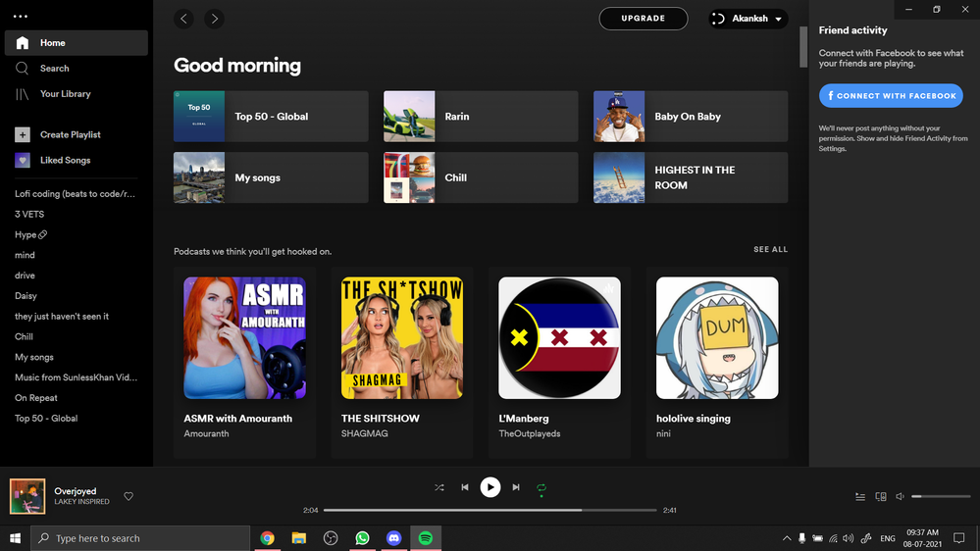The height and width of the screenshot is (551, 980).
Task: Open the 3 VETS playlist
Action: point(29,215)
